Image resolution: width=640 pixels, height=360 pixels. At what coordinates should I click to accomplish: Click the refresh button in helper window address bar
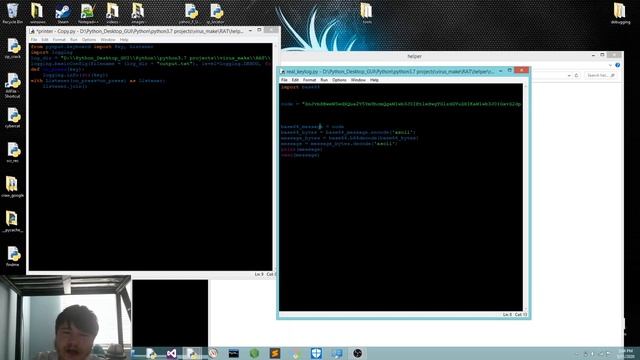coord(576,75)
